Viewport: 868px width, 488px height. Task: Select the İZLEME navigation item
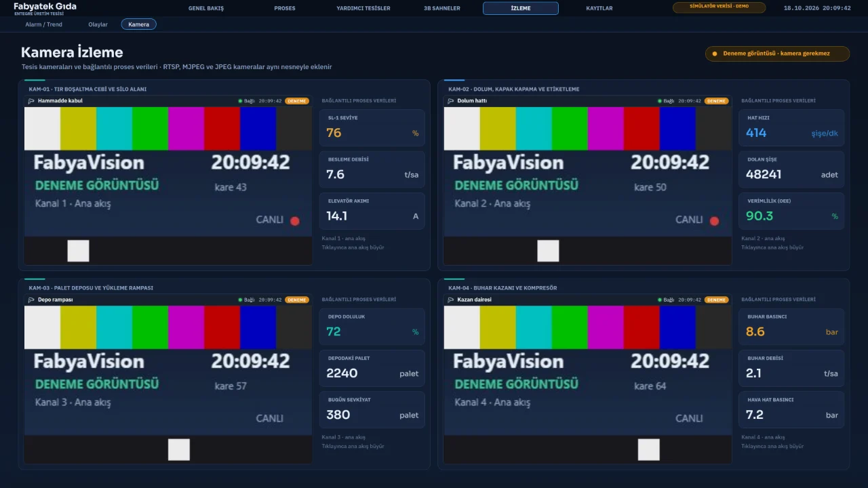point(521,8)
